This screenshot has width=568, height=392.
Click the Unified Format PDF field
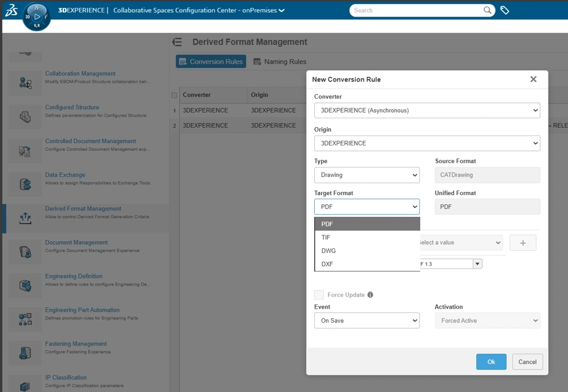click(x=487, y=207)
